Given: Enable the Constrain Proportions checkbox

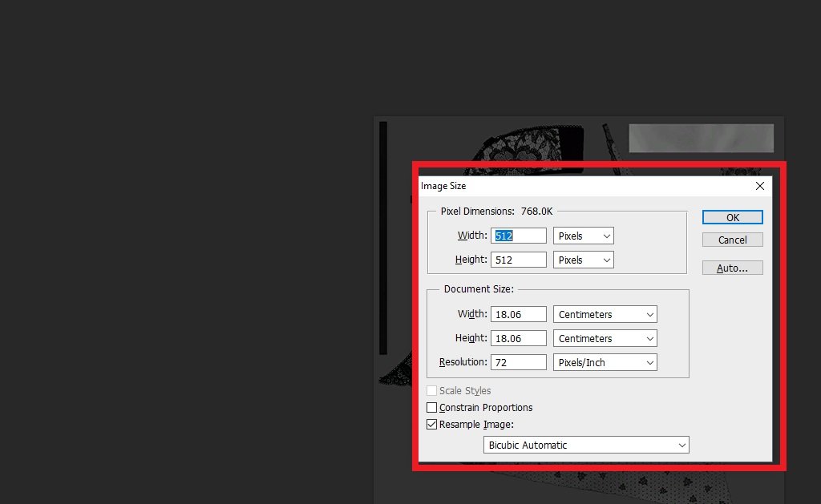Looking at the screenshot, I should pos(432,407).
